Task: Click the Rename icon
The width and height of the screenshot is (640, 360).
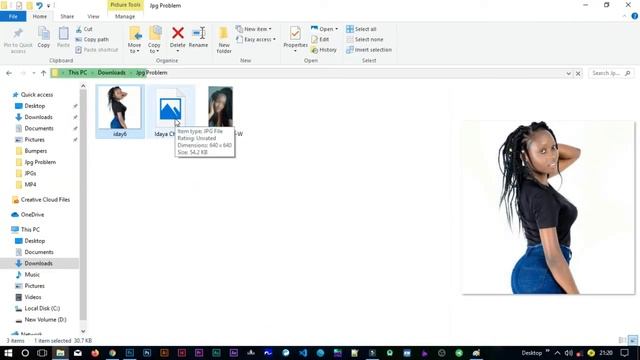Action: [x=198, y=33]
